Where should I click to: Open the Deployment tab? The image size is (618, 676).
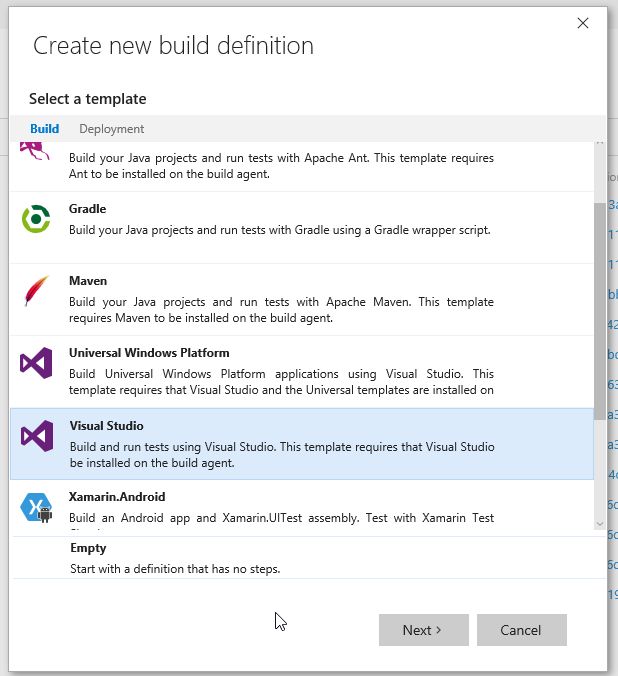pyautogui.click(x=111, y=129)
